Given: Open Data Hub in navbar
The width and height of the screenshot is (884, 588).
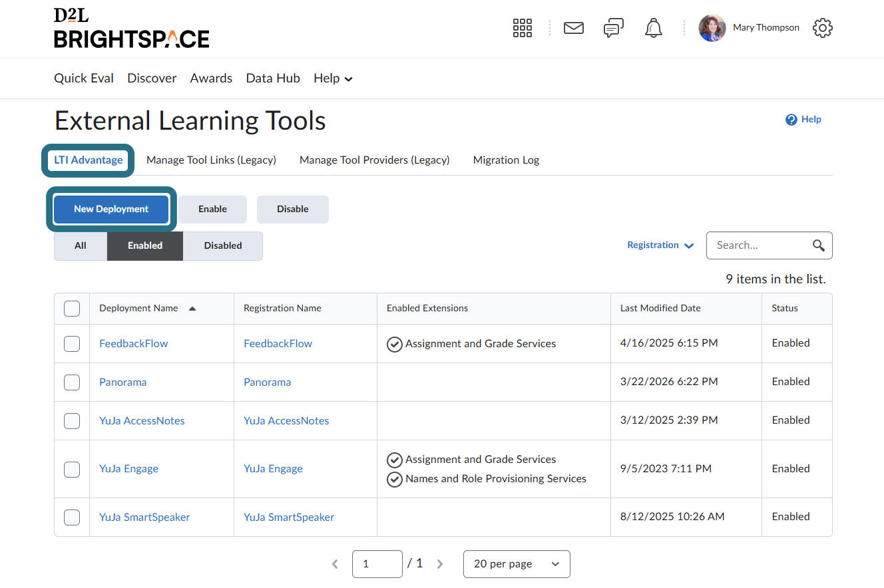Looking at the screenshot, I should pyautogui.click(x=273, y=78).
